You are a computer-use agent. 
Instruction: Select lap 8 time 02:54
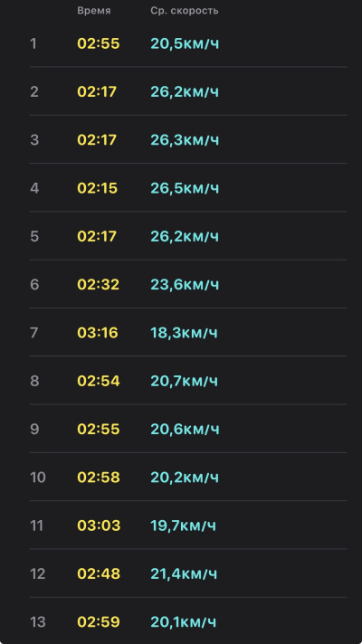(99, 381)
